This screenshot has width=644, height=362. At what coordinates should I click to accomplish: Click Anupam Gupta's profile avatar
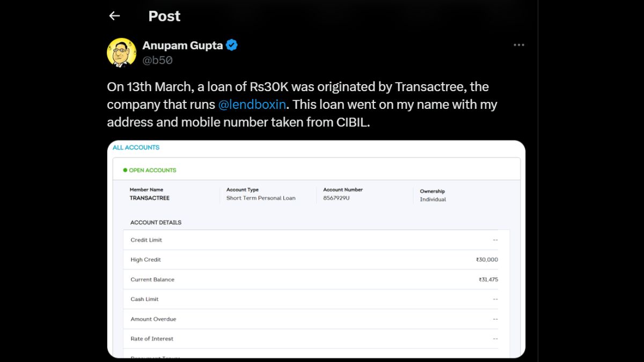pos(122,53)
